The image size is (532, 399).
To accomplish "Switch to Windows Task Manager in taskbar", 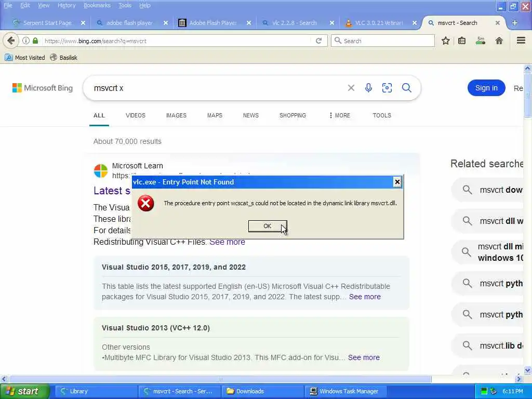I will coord(345,391).
